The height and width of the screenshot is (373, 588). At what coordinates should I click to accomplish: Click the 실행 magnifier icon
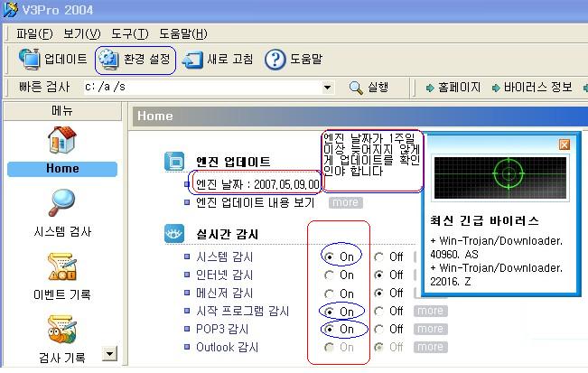[x=356, y=88]
